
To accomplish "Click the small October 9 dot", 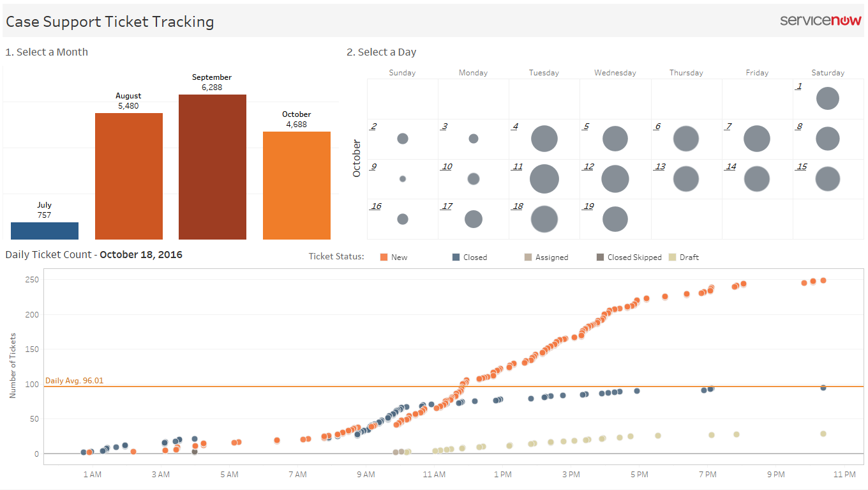I will click(403, 179).
